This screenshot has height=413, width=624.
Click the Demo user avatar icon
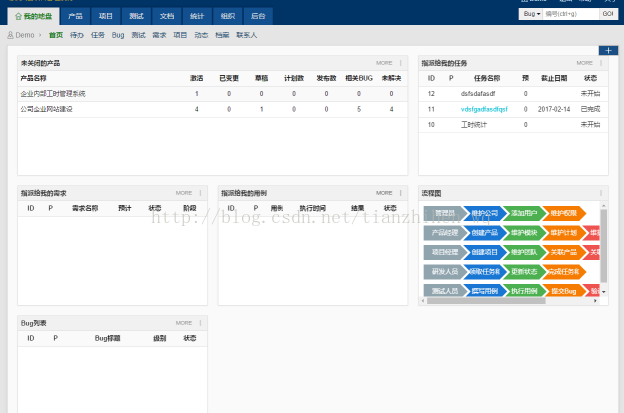pos(10,35)
